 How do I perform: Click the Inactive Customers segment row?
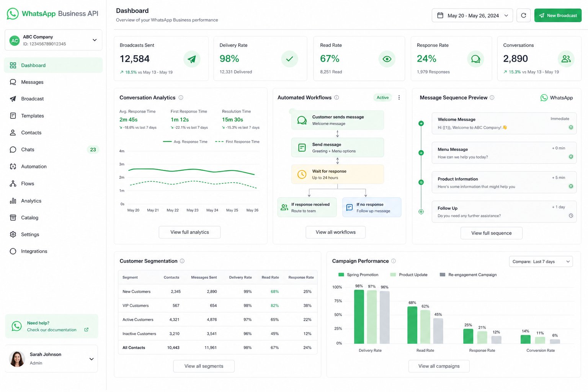tap(217, 333)
